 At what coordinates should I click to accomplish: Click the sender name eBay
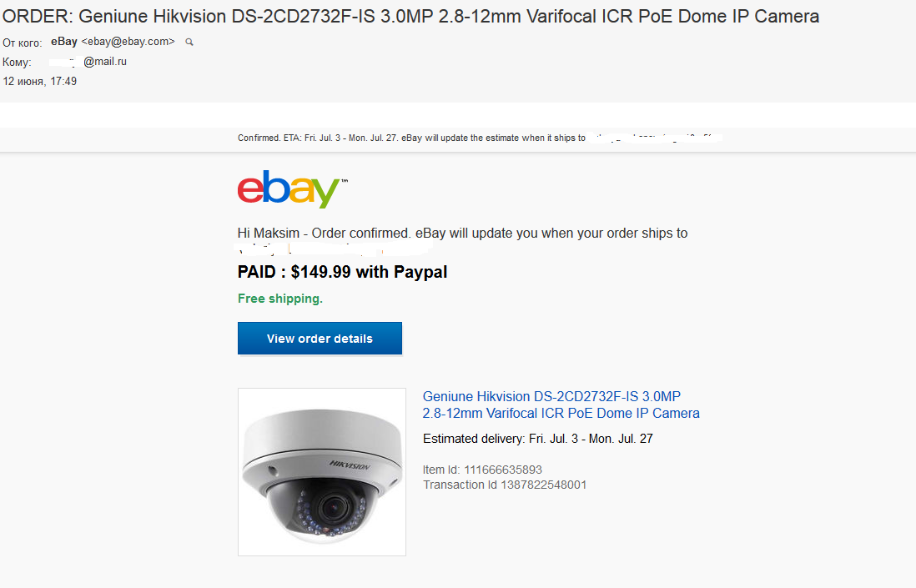coord(64,41)
